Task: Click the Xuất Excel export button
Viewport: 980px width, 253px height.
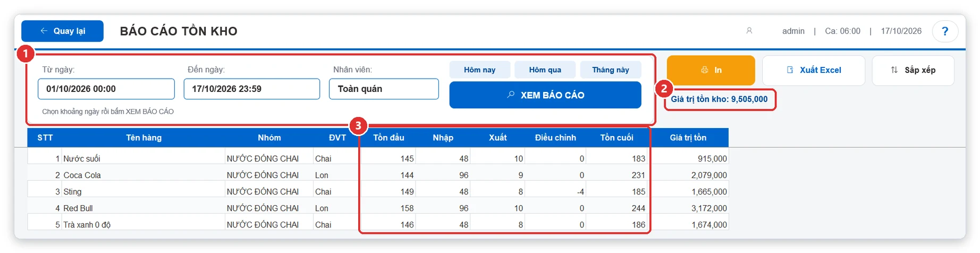Action: [814, 70]
